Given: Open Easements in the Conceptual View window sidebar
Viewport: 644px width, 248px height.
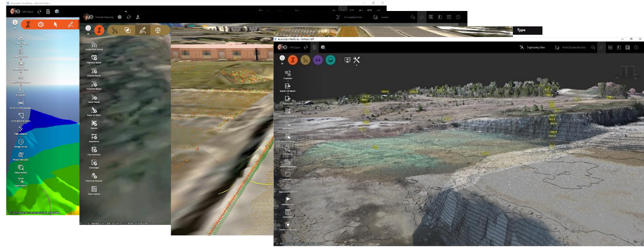Looking at the screenshot, I should coord(93,138).
